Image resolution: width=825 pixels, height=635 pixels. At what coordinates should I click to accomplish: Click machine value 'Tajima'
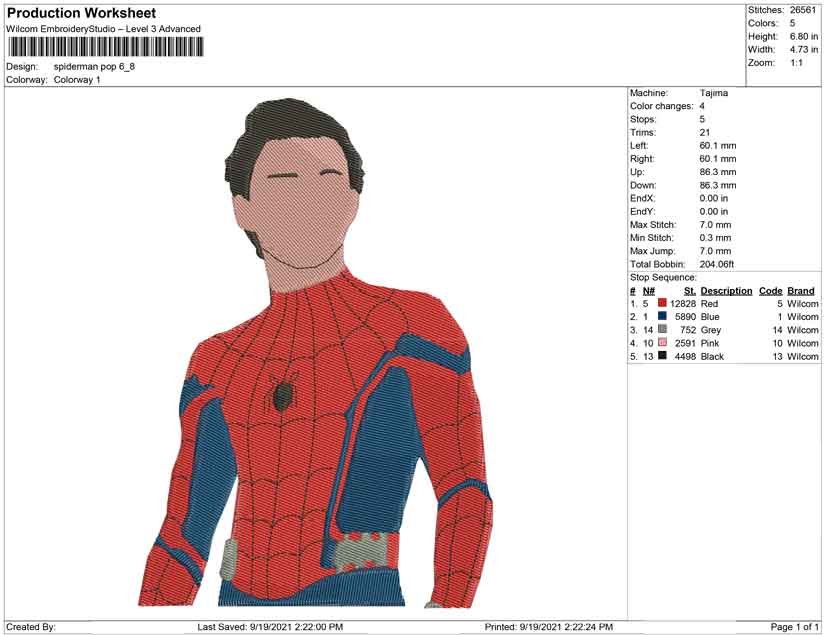713,93
